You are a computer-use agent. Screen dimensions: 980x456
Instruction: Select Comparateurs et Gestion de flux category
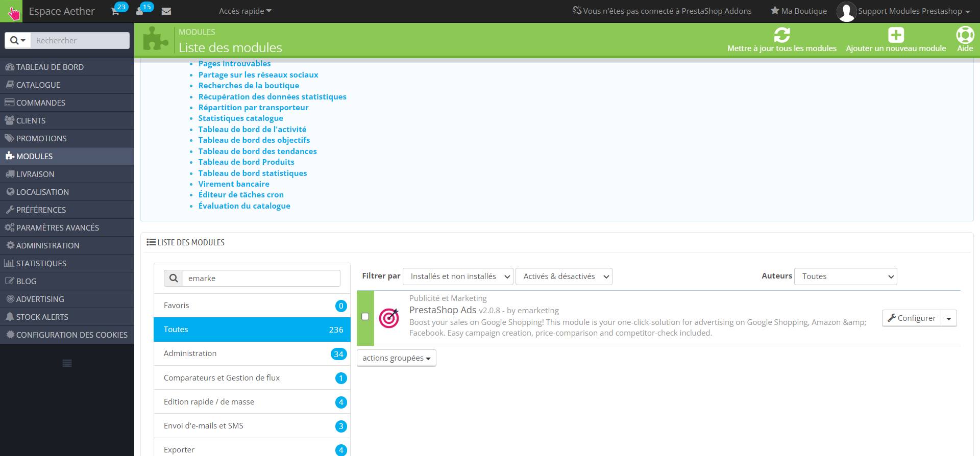tap(252, 378)
